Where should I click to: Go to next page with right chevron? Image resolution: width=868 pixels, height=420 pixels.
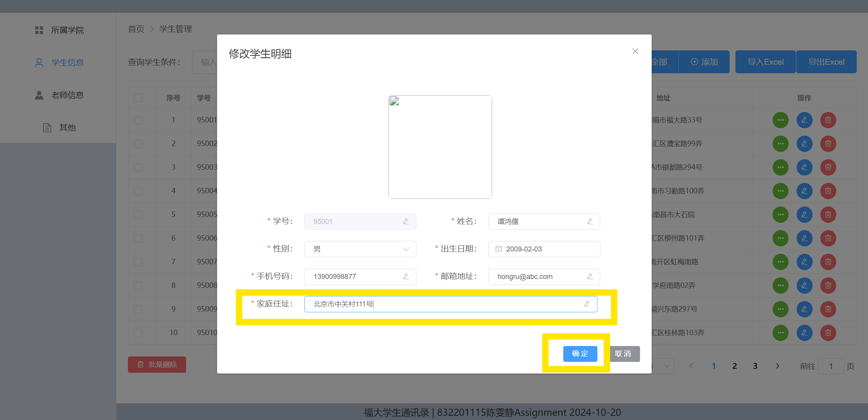tap(777, 366)
